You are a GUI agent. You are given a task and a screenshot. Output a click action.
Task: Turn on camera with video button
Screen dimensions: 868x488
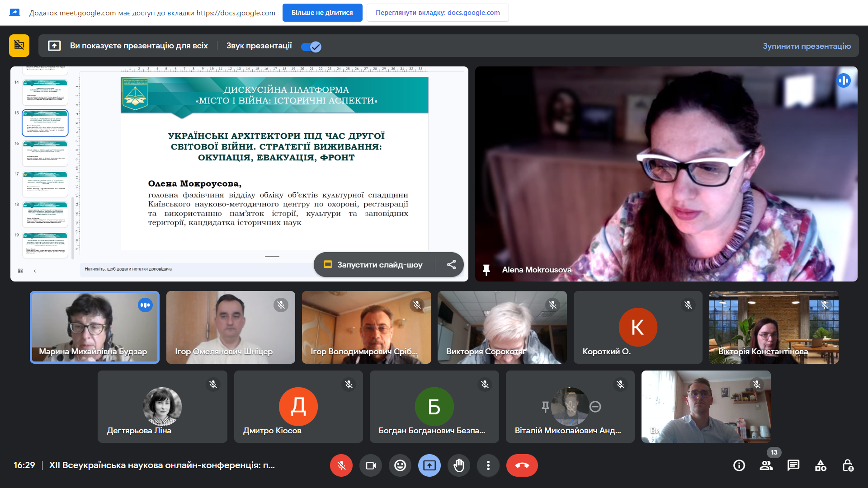[371, 465]
